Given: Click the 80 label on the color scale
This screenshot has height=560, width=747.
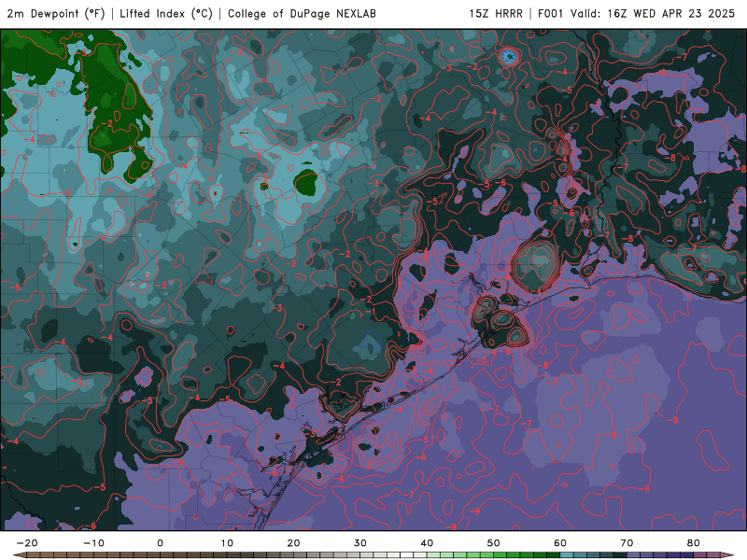Looking at the screenshot, I should (x=694, y=543).
